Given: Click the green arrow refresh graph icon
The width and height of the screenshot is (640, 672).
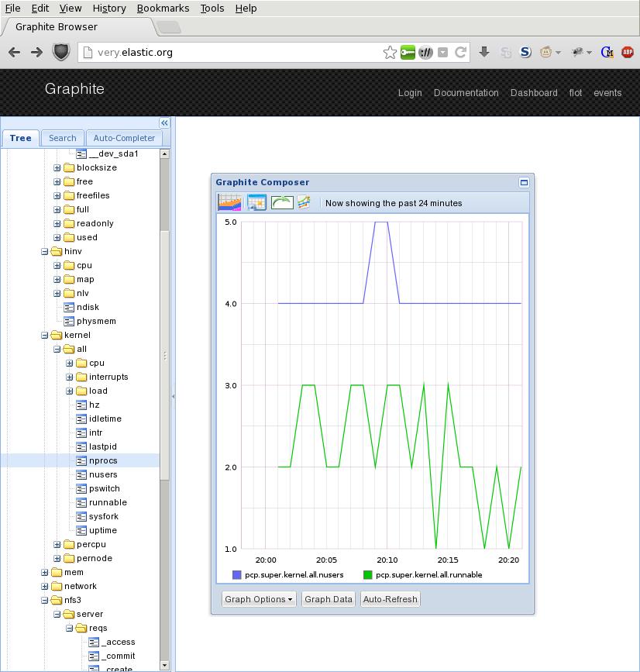Looking at the screenshot, I should point(282,202).
